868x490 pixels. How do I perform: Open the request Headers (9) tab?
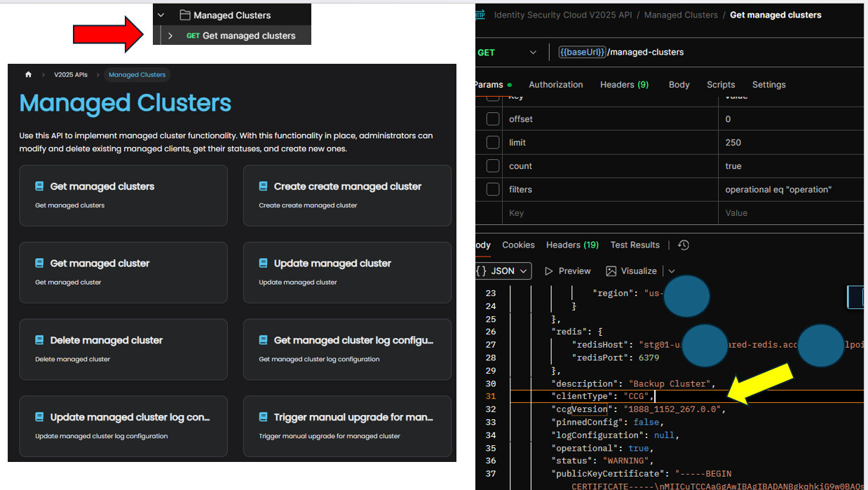coord(624,84)
